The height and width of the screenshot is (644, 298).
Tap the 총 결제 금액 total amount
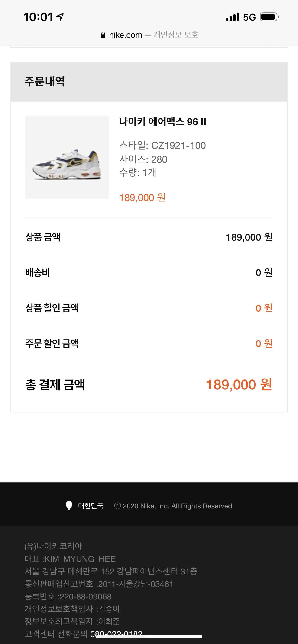(238, 385)
